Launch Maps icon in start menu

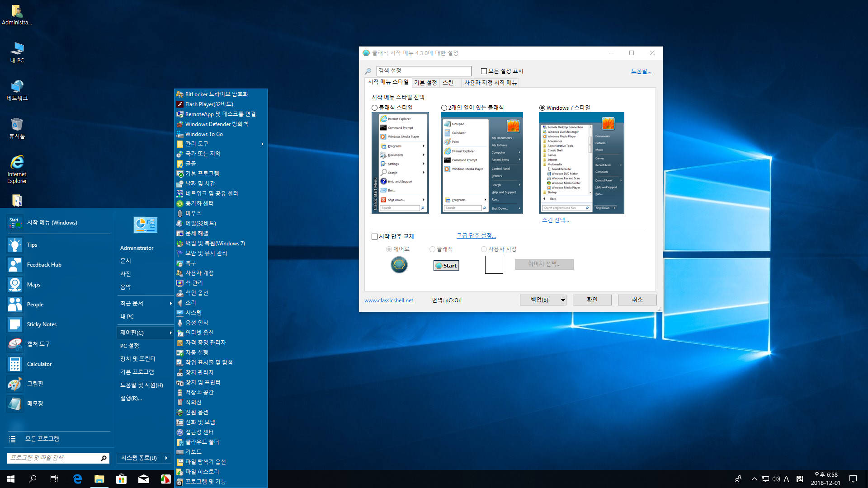click(15, 285)
